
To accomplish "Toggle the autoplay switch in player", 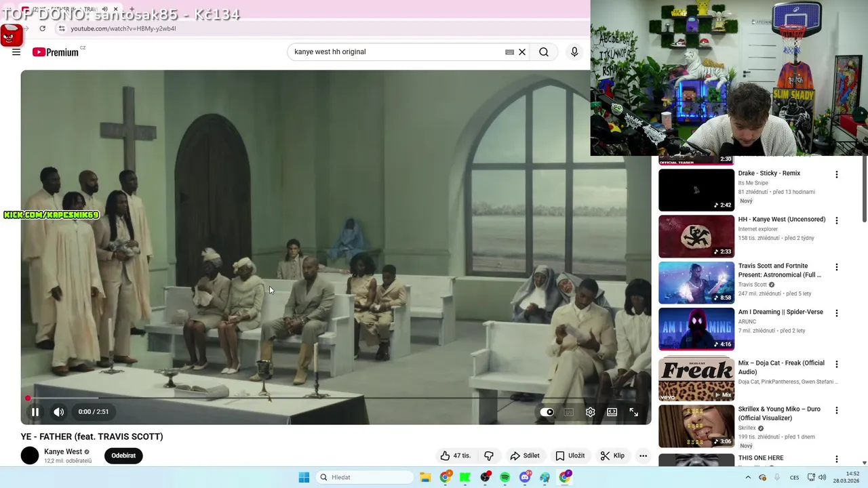I will 547,412.
